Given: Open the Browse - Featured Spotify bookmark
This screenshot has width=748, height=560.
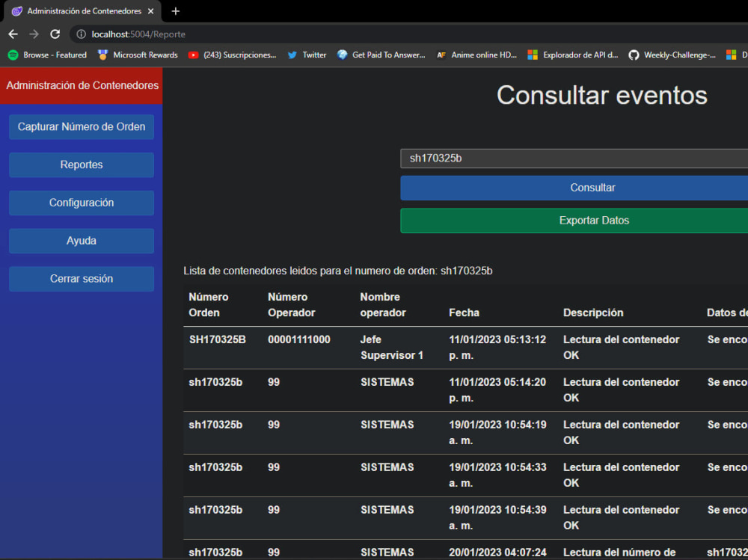Looking at the screenshot, I should 48,55.
